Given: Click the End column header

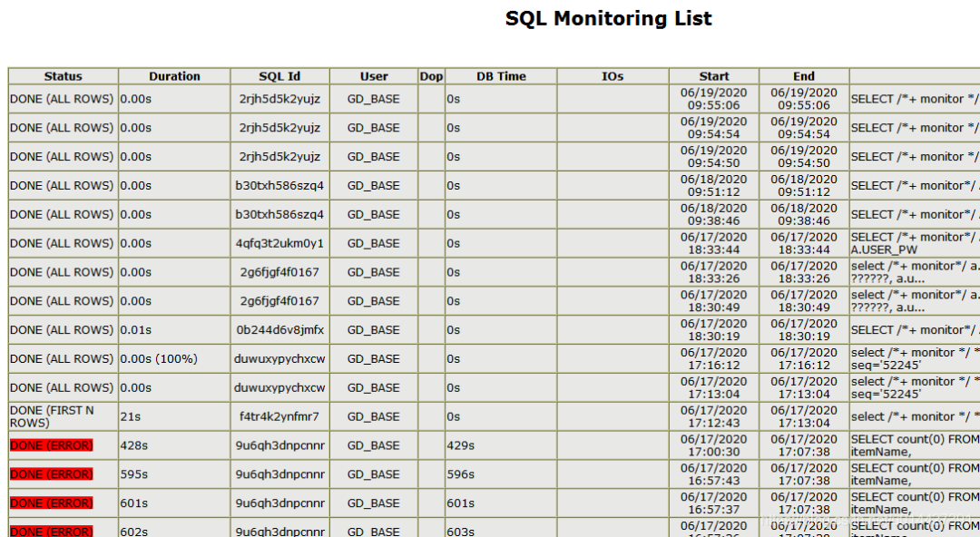Looking at the screenshot, I should pos(804,76).
